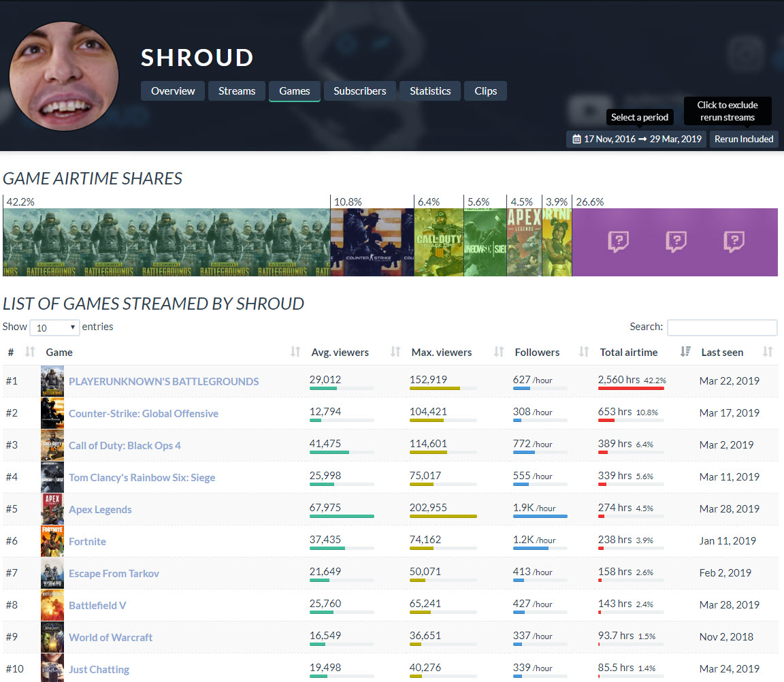Sort by Last seen sort icon
This screenshot has width=784, height=682.
(x=768, y=352)
